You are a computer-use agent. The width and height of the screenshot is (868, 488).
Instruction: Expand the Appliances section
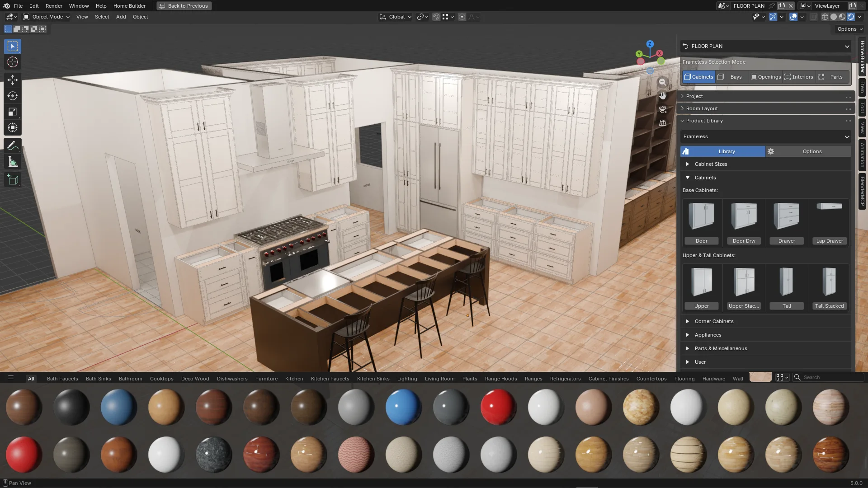coord(708,335)
